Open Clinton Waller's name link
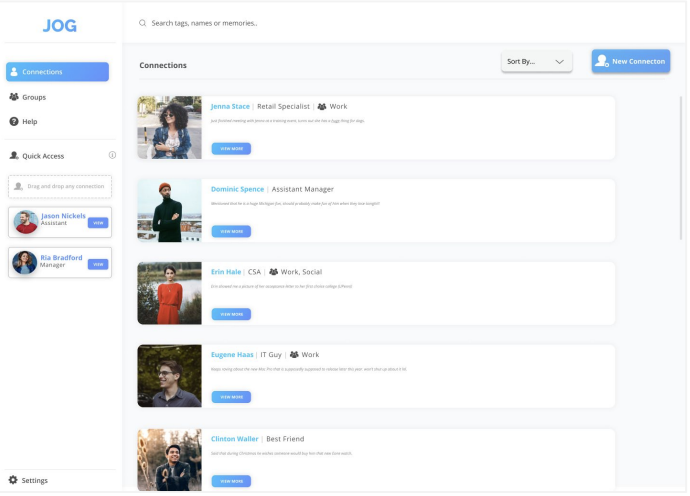690x496 pixels. (x=236, y=438)
